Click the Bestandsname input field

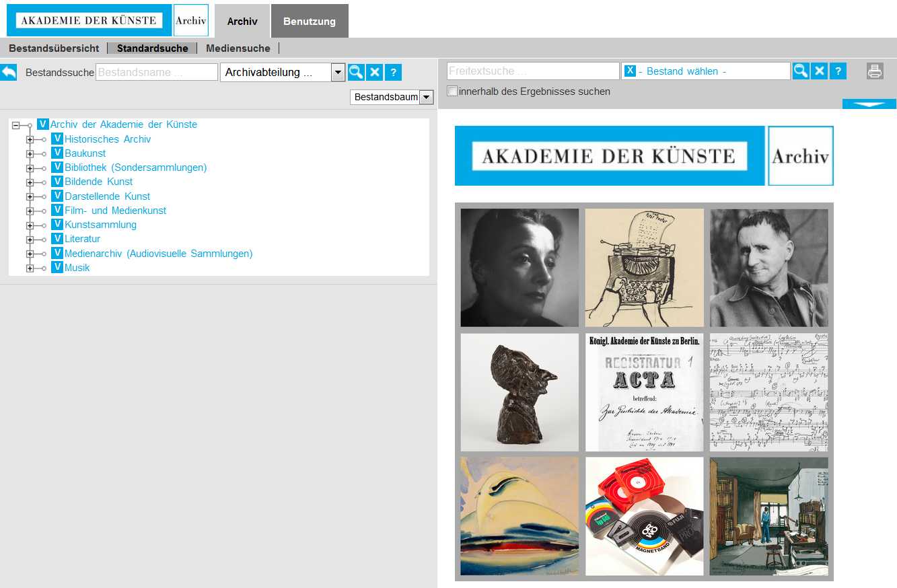pos(157,72)
